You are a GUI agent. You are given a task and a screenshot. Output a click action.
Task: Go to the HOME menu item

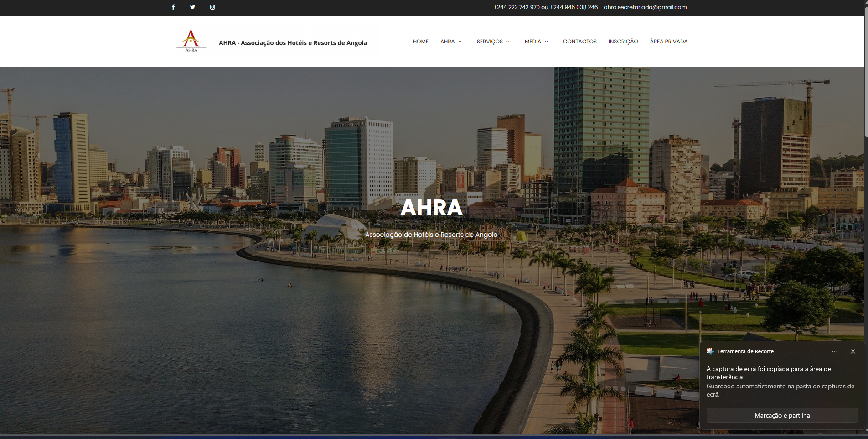(420, 42)
